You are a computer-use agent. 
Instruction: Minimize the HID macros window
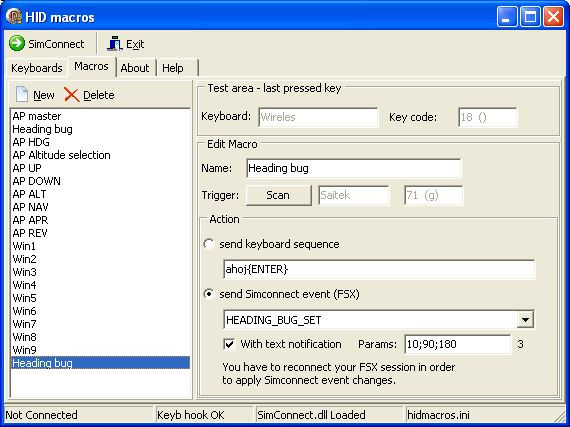[x=507, y=17]
